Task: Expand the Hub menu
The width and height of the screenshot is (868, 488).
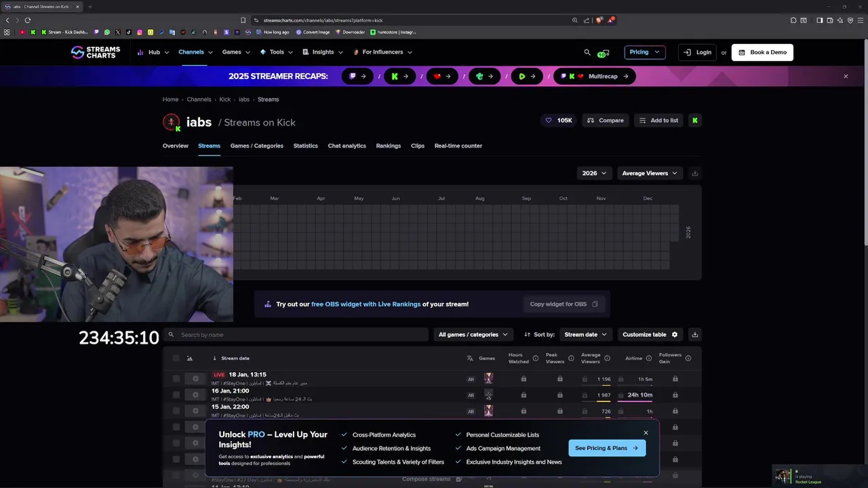Action: coord(153,52)
